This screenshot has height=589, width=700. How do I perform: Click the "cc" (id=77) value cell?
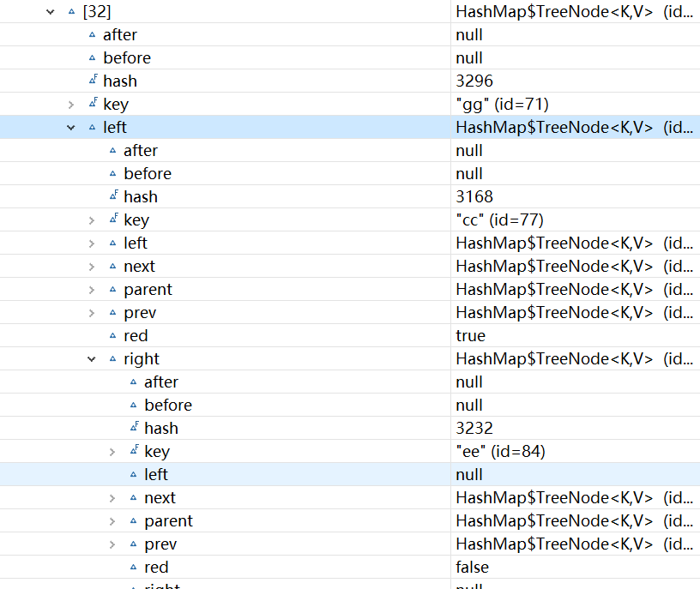[499, 220]
